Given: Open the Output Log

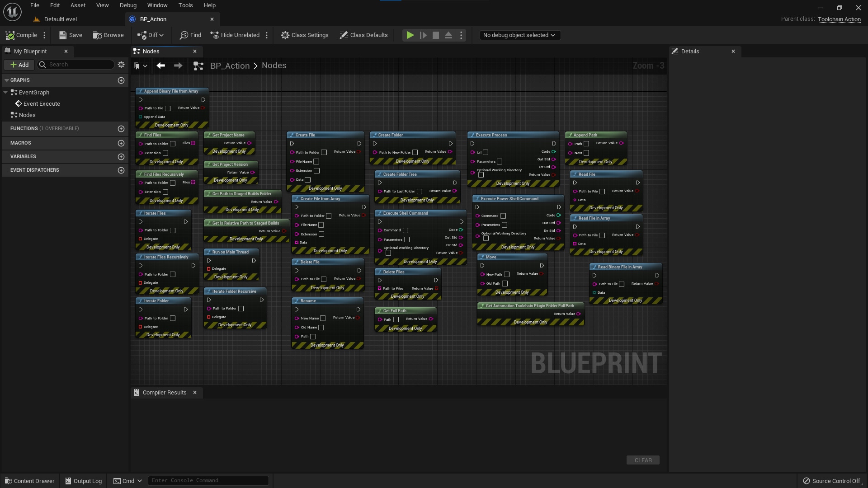Looking at the screenshot, I should 84,481.
